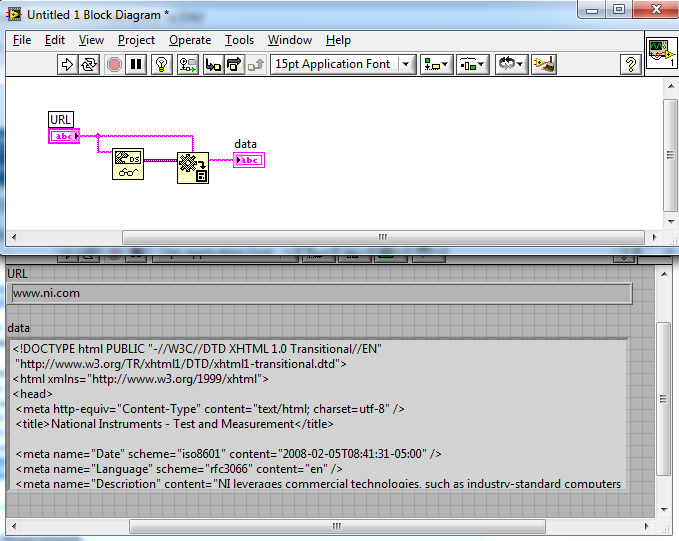Click the URL input field containing www.ni.com
The width and height of the screenshot is (679, 541).
pyautogui.click(x=322, y=294)
